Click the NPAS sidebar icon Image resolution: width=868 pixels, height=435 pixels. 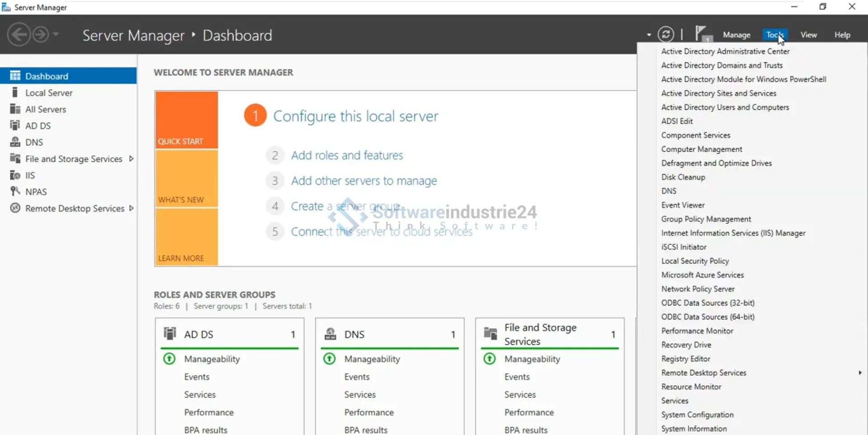click(x=15, y=192)
